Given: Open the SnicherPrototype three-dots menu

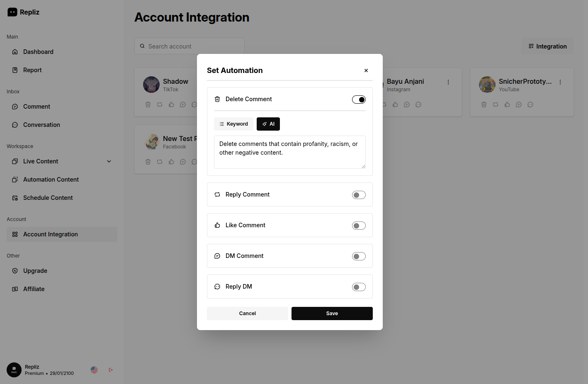Looking at the screenshot, I should coord(560,82).
